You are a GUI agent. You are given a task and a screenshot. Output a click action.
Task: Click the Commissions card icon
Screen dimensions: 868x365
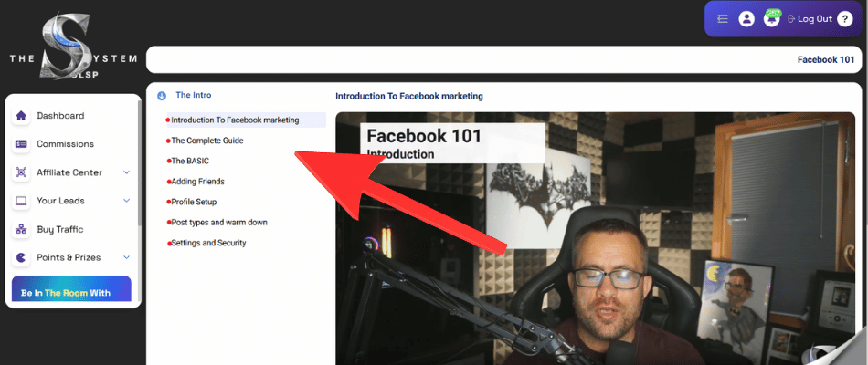(21, 144)
